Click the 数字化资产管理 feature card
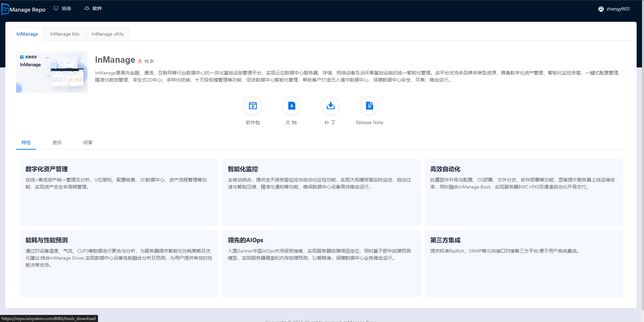The image size is (644, 322). pos(119,192)
